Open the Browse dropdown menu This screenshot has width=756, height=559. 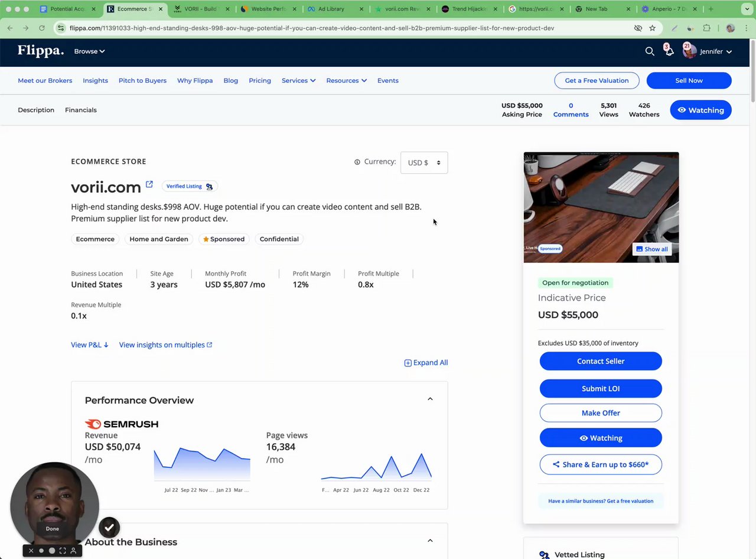click(89, 51)
